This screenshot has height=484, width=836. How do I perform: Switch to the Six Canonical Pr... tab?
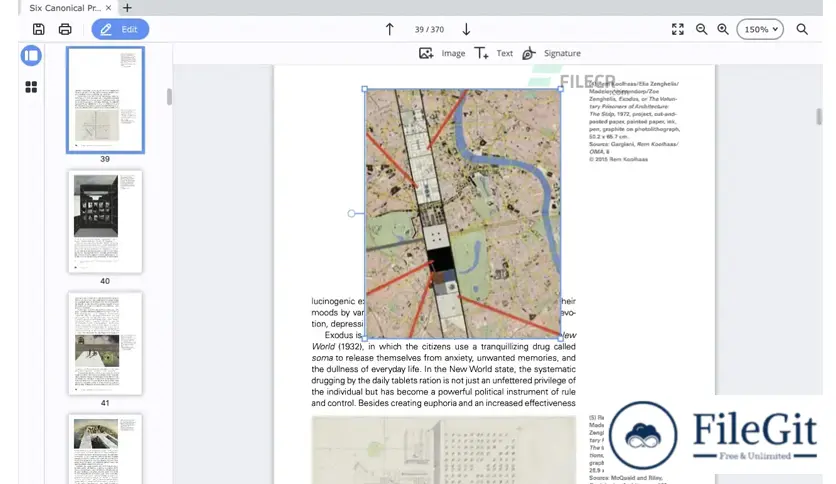point(65,8)
